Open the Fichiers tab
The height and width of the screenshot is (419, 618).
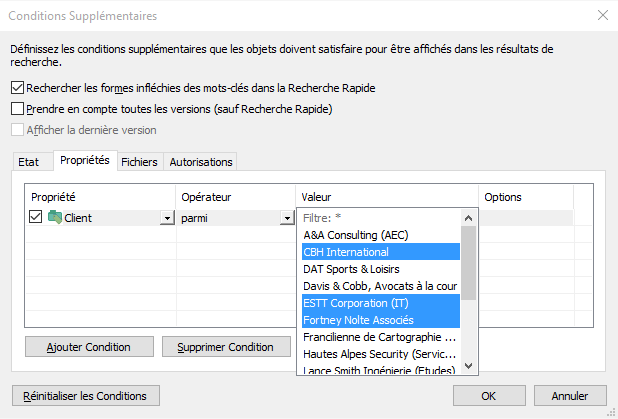click(139, 162)
